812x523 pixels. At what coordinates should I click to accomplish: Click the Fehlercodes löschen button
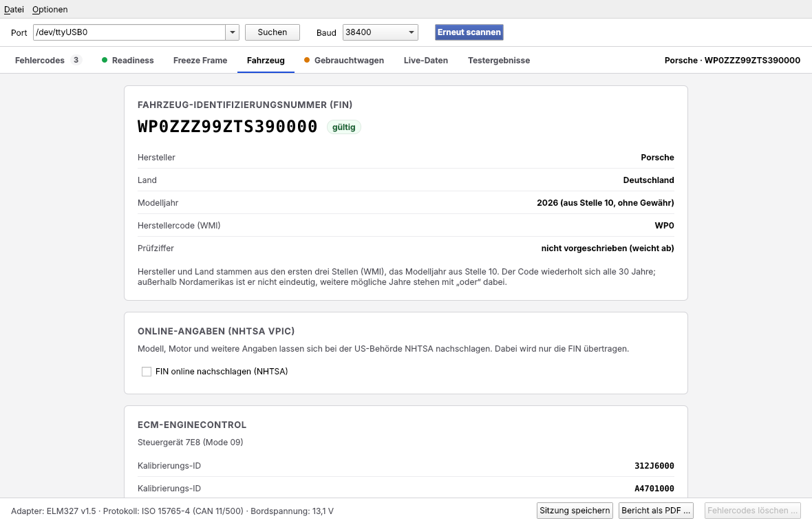[x=752, y=511]
